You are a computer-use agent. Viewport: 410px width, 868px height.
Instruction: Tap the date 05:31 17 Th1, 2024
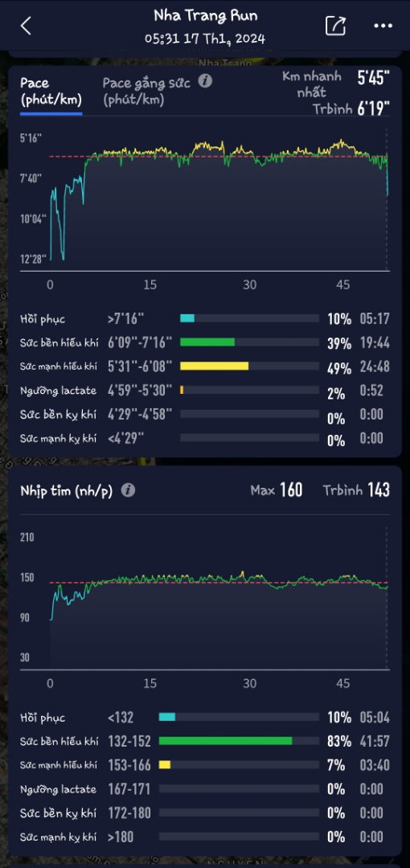point(205,39)
